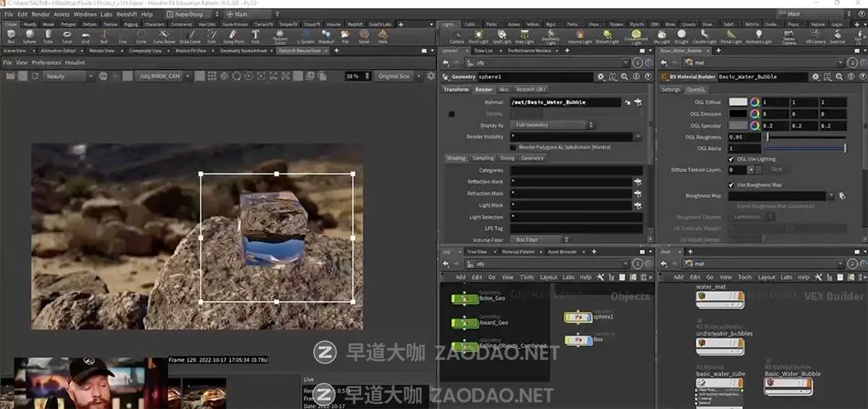The image size is (868, 409).
Task: Open the Windows menu
Action: click(x=85, y=14)
